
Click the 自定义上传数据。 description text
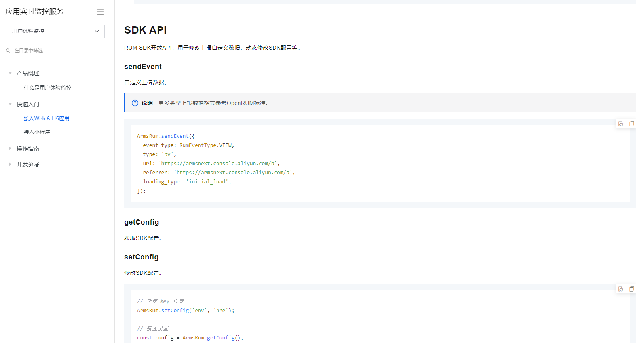click(x=146, y=82)
